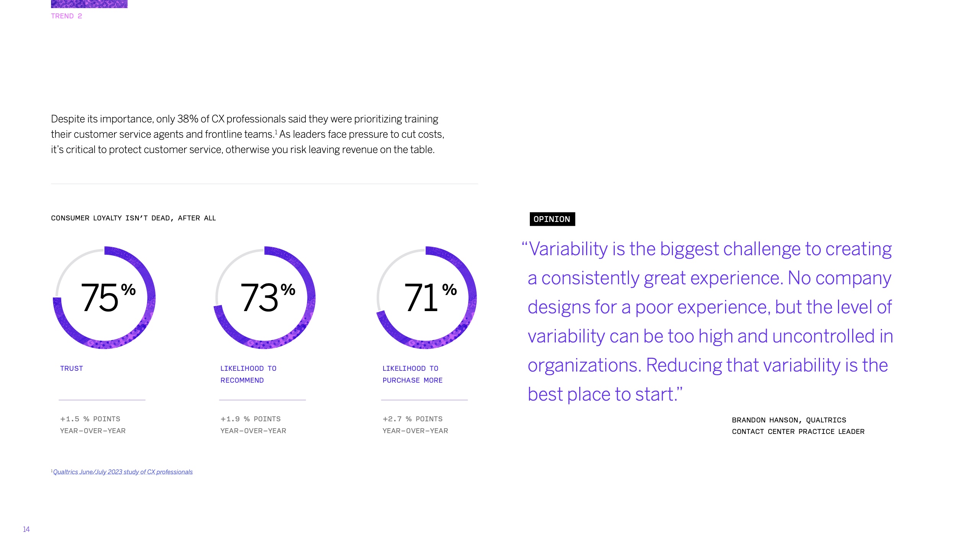Click page number 14
This screenshot has width=980, height=551.
pyautogui.click(x=26, y=529)
